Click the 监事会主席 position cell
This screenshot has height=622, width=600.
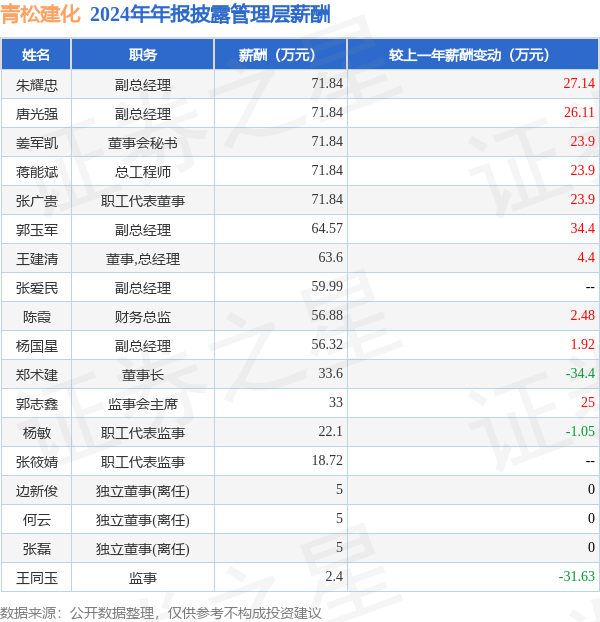click(143, 404)
